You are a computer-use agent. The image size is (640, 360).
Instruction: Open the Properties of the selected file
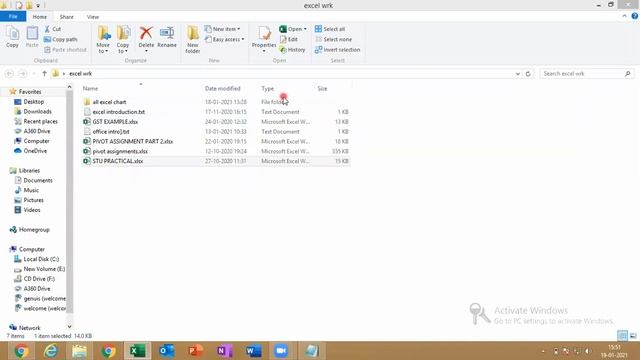click(264, 39)
